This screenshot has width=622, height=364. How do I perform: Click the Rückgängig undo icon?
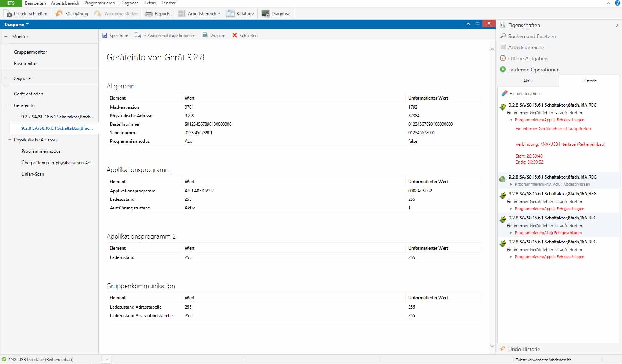coord(59,14)
